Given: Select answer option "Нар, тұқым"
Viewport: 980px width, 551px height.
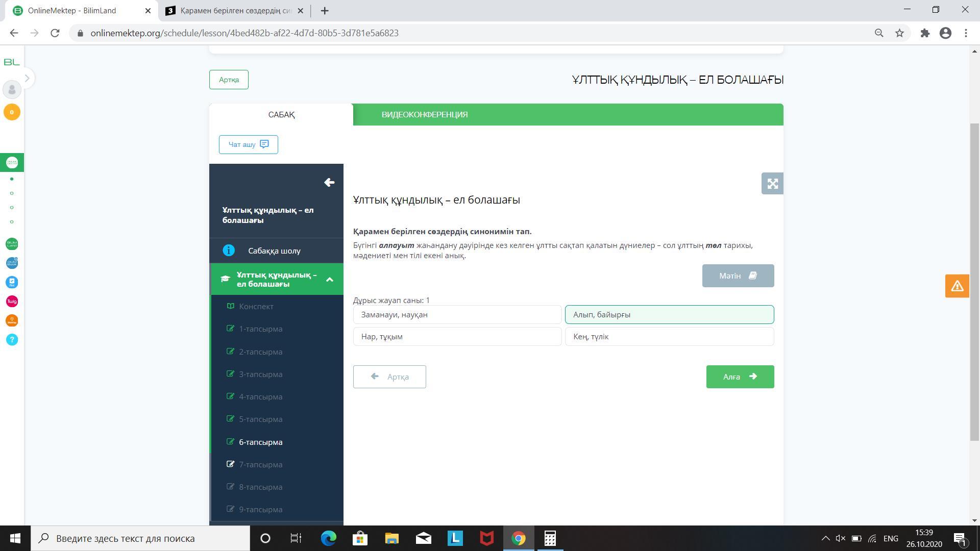Looking at the screenshot, I should (457, 337).
